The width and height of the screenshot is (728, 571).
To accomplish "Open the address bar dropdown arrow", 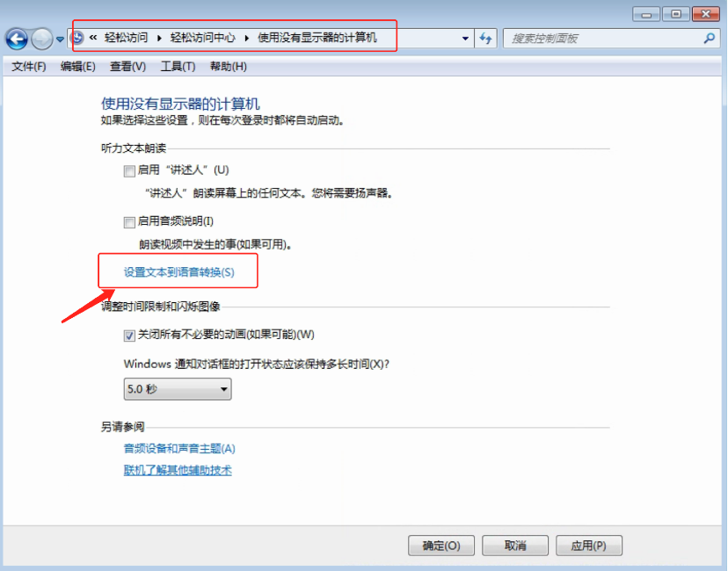I will tap(465, 39).
